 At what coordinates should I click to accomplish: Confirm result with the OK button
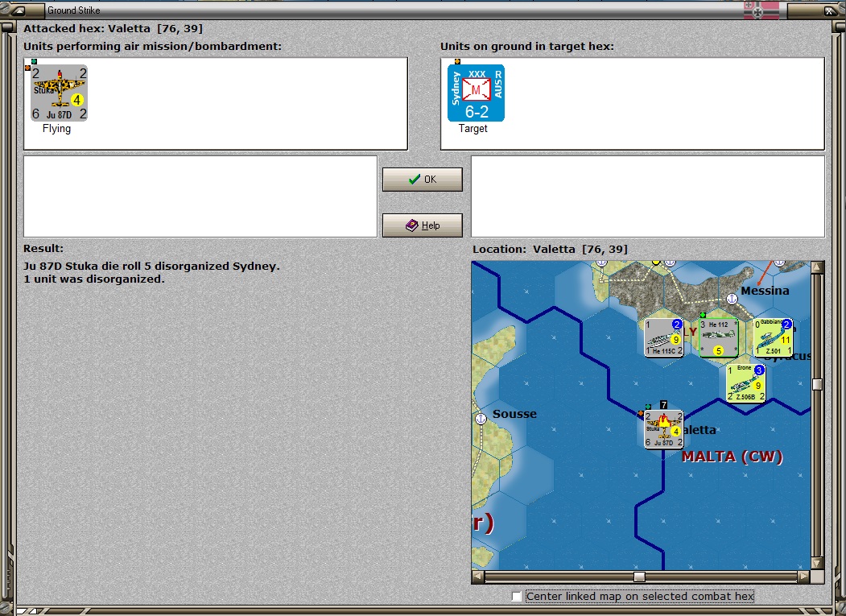(423, 180)
